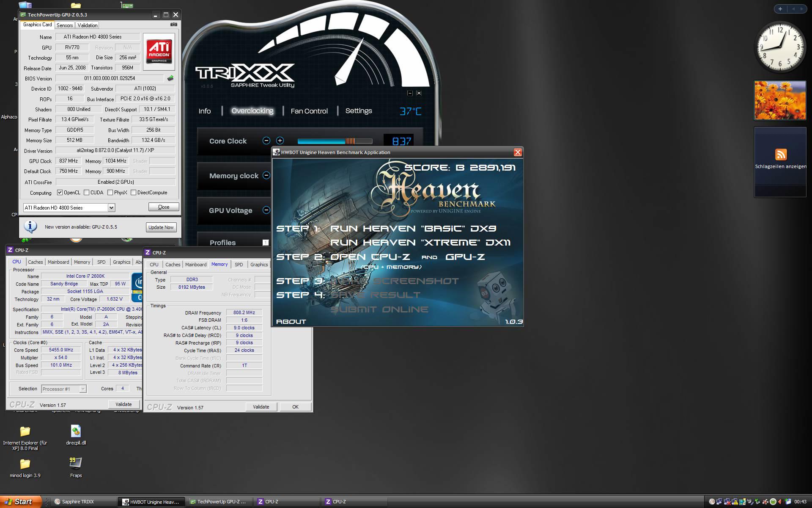The image size is (812, 508).
Task: Click Submit Online in Heaven app
Action: point(379,309)
